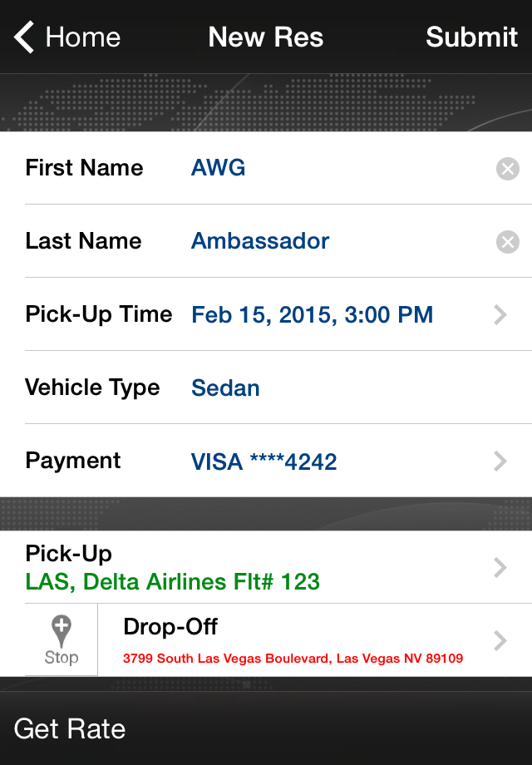The image size is (532, 765).
Task: Open Drop-Off location chevron
Action: point(500,640)
